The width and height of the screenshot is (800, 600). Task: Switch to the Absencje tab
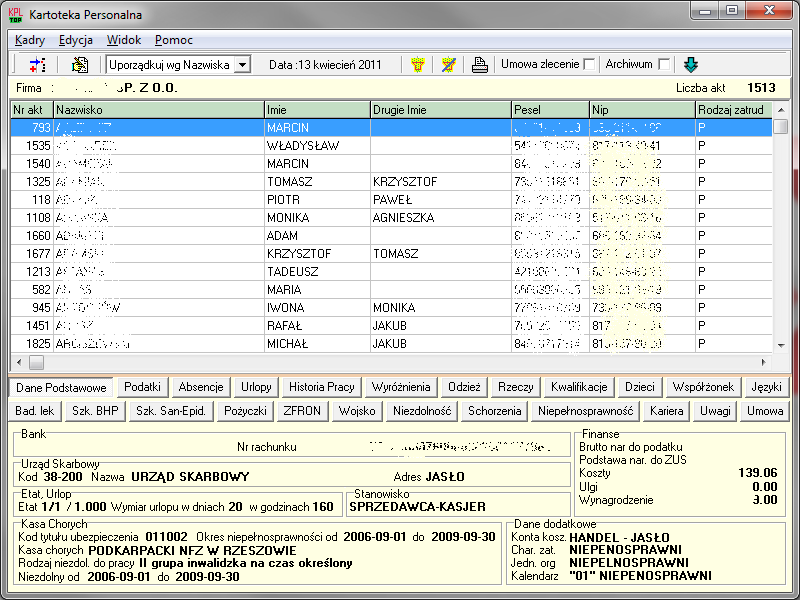click(201, 387)
